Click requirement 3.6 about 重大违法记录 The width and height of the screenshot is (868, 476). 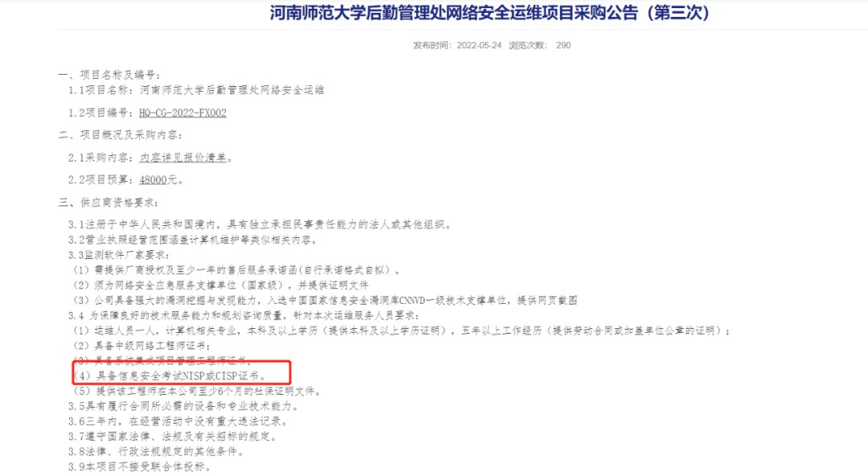(178, 421)
